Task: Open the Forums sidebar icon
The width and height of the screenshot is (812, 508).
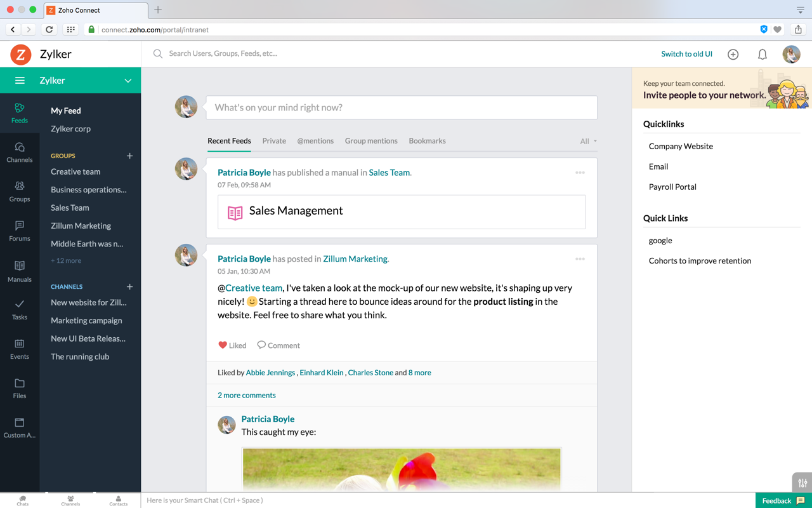Action: [20, 231]
